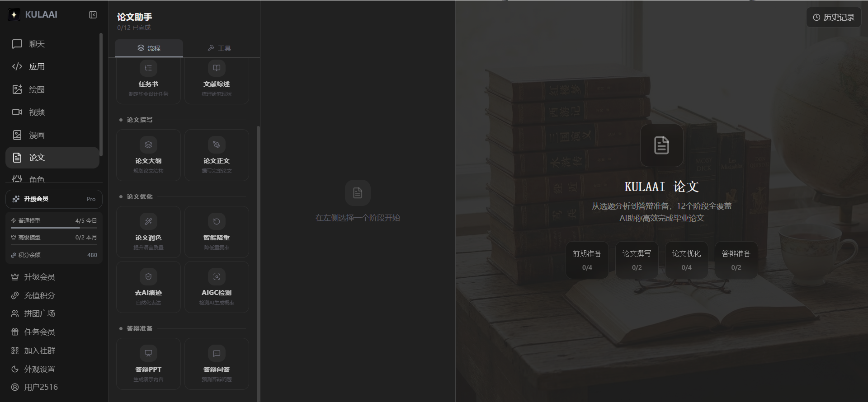The image size is (868, 402).
Task: Open the 应用 apps section
Action: 52,66
